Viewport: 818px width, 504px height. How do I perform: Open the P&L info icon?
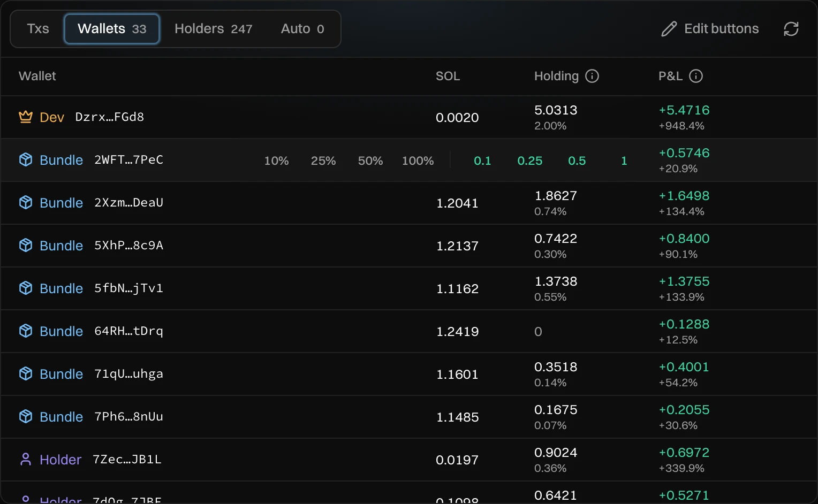696,76
